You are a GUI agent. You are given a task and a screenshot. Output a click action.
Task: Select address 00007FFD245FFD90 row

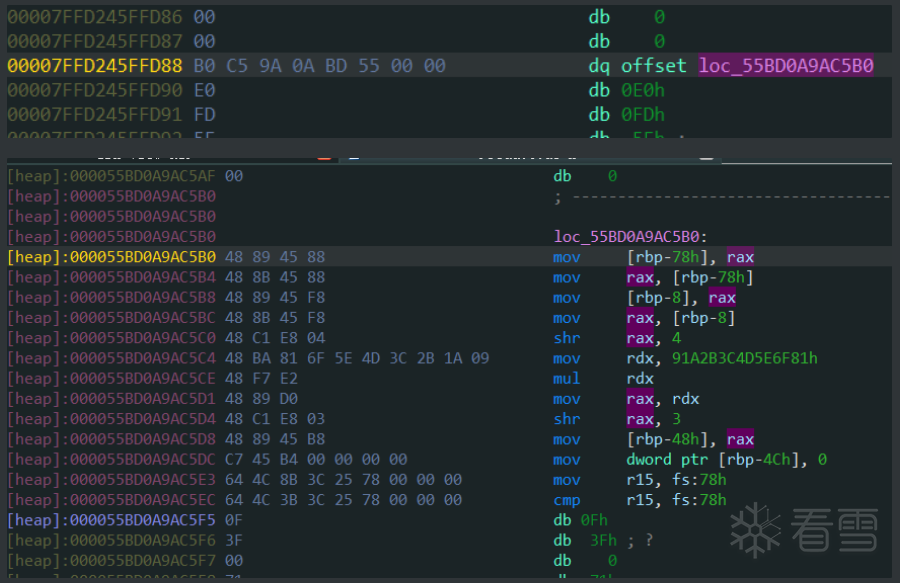[95, 90]
